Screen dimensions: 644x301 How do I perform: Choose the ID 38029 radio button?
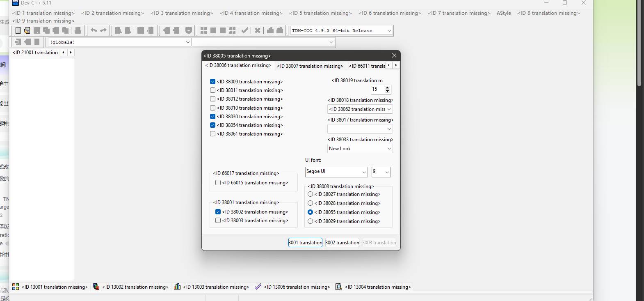[310, 221]
